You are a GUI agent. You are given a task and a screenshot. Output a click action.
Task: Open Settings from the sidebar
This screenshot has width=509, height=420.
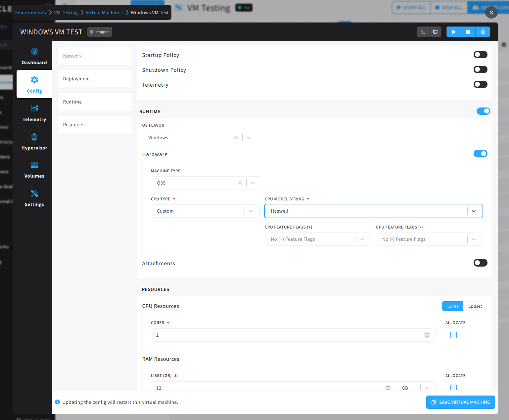click(34, 198)
